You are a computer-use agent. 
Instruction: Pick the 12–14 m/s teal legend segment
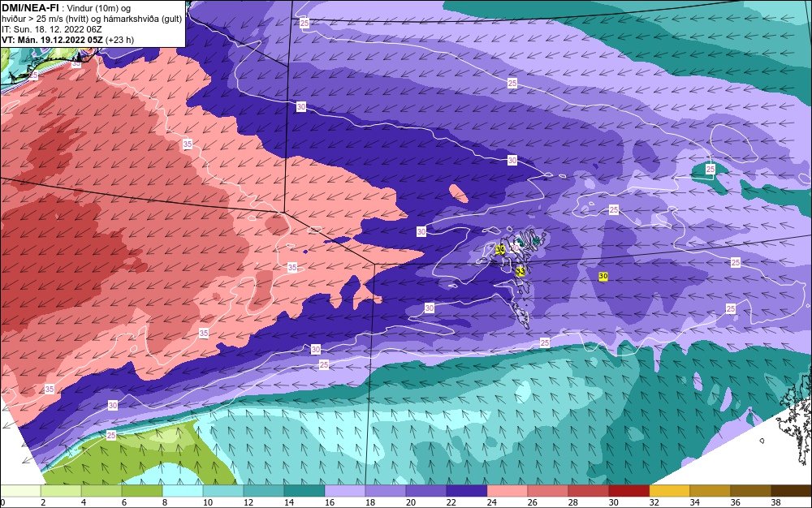coord(264,491)
